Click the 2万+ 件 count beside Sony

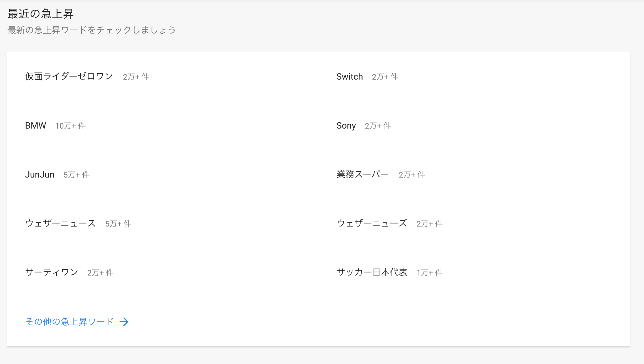tap(378, 126)
